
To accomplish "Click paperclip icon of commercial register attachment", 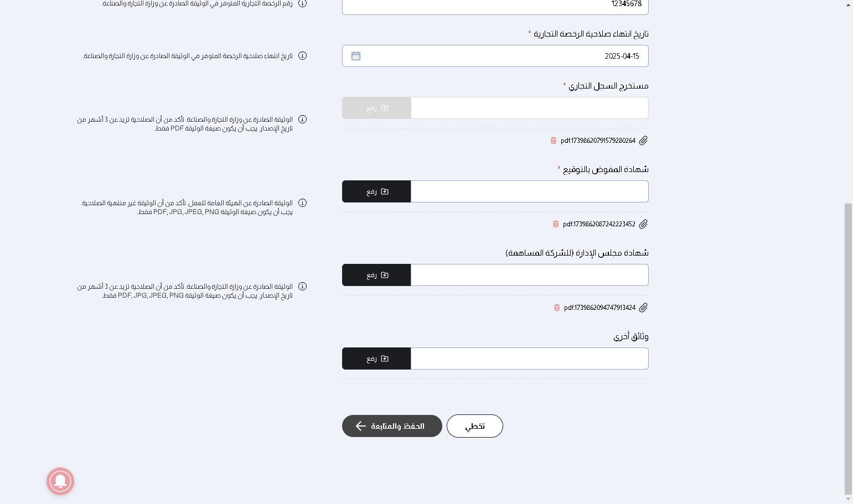I will pos(643,141).
